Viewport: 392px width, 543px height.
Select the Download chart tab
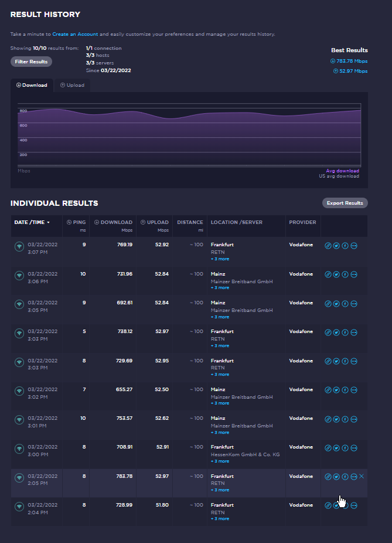point(32,86)
